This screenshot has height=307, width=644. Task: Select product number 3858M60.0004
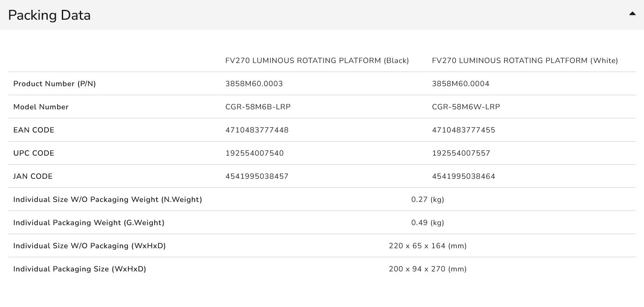click(x=460, y=84)
